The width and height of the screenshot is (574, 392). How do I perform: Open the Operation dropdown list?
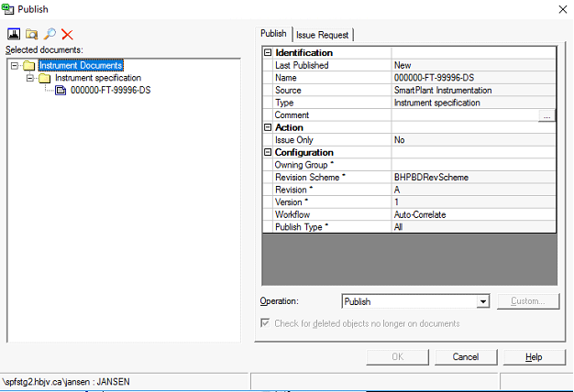point(483,301)
